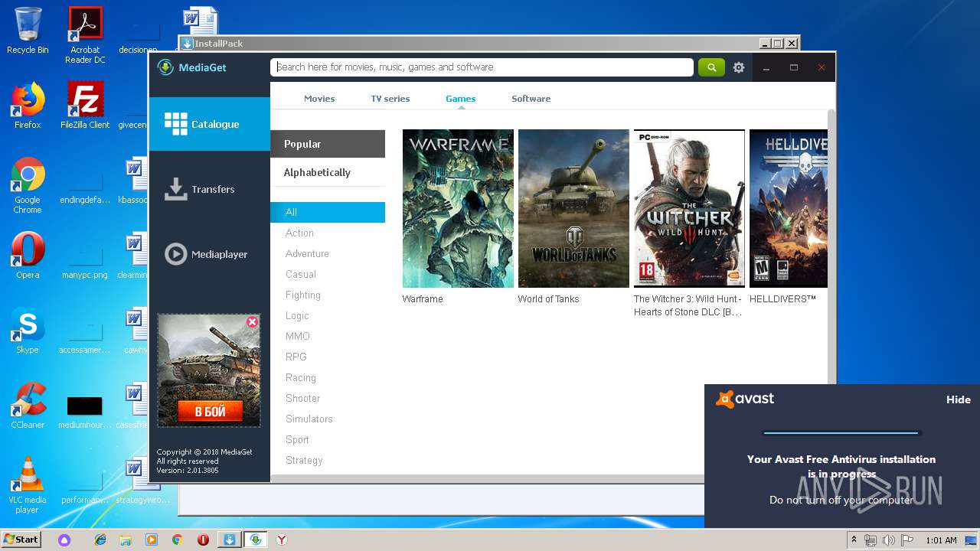Filter games by Simulators
Viewport: 980px width, 551px height.
pos(309,419)
